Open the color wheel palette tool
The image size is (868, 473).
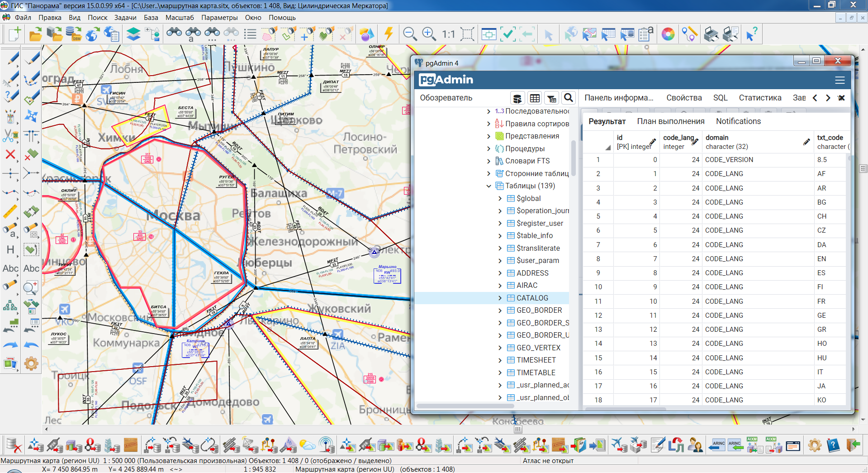click(668, 34)
